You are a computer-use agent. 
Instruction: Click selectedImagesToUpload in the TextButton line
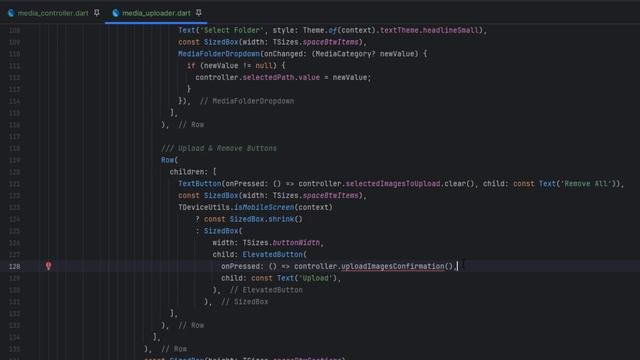[x=393, y=184]
